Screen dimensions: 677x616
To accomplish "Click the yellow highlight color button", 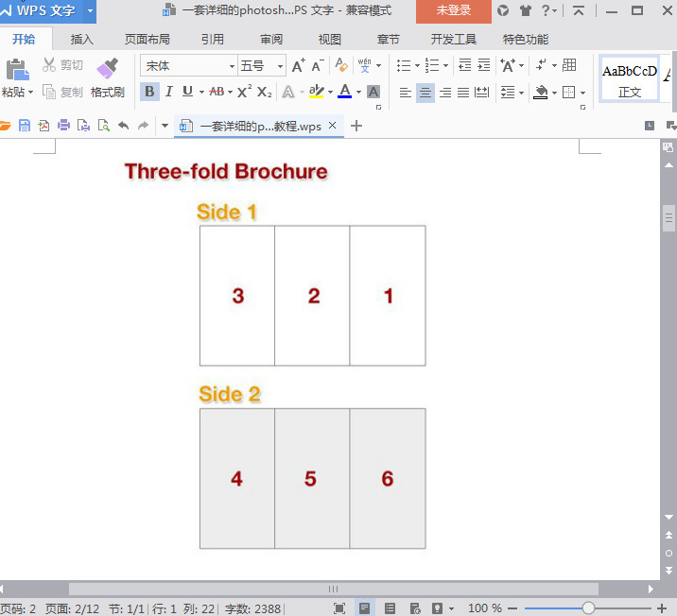I will 317,92.
